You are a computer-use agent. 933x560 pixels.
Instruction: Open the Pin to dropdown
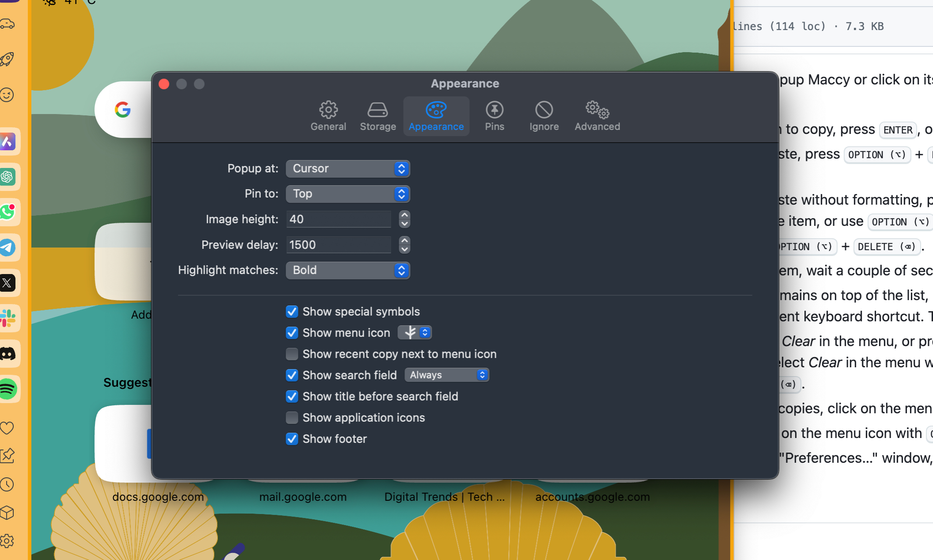pyautogui.click(x=348, y=194)
